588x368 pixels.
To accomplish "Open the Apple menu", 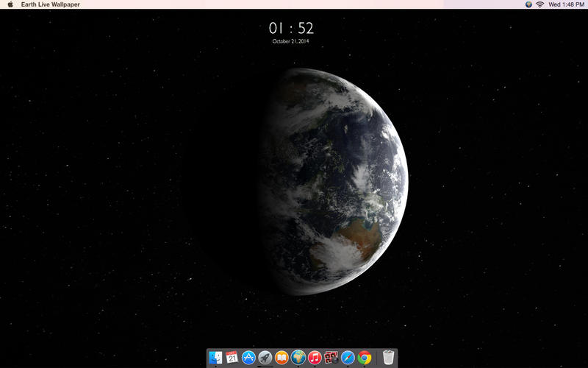I will (10, 4).
